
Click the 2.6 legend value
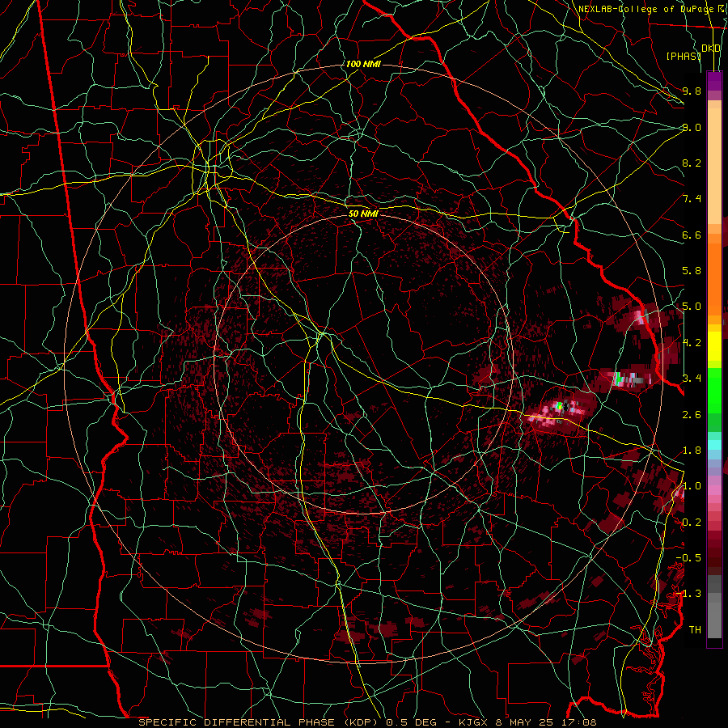692,415
